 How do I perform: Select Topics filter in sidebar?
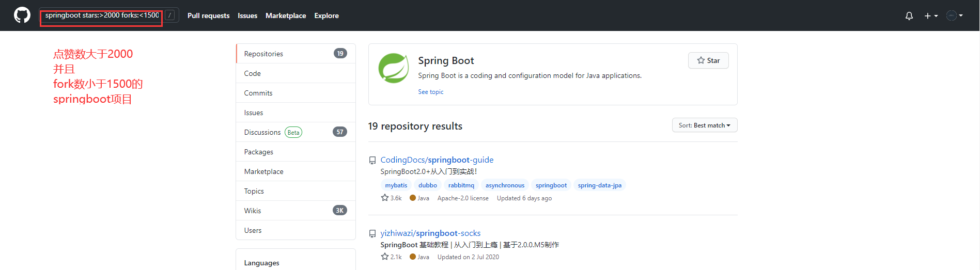click(x=295, y=191)
